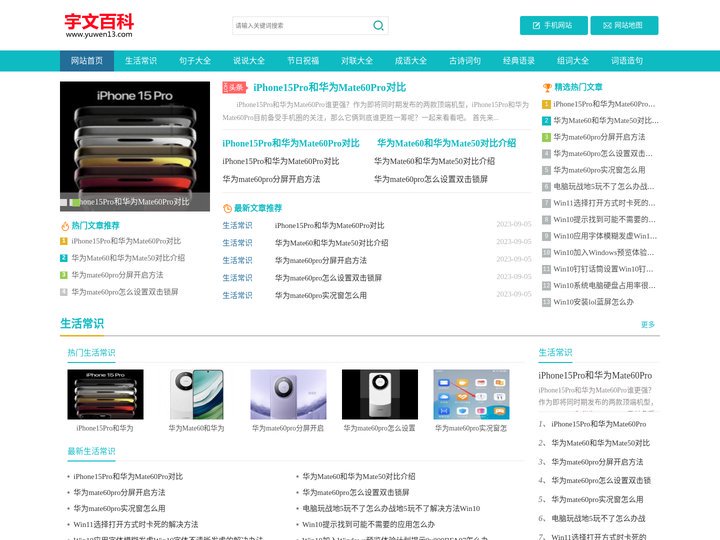Open the 网站地图 button
Screen dimensions: 720x540
click(624, 25)
